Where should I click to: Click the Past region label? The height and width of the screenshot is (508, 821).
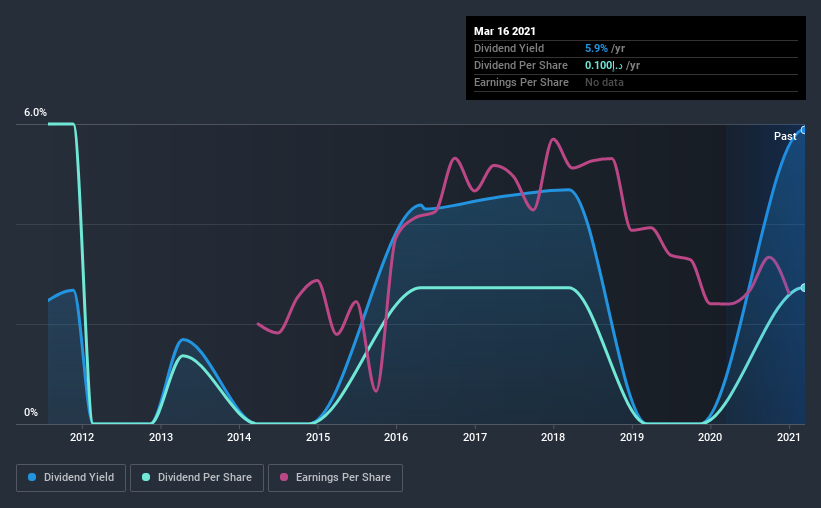click(785, 136)
